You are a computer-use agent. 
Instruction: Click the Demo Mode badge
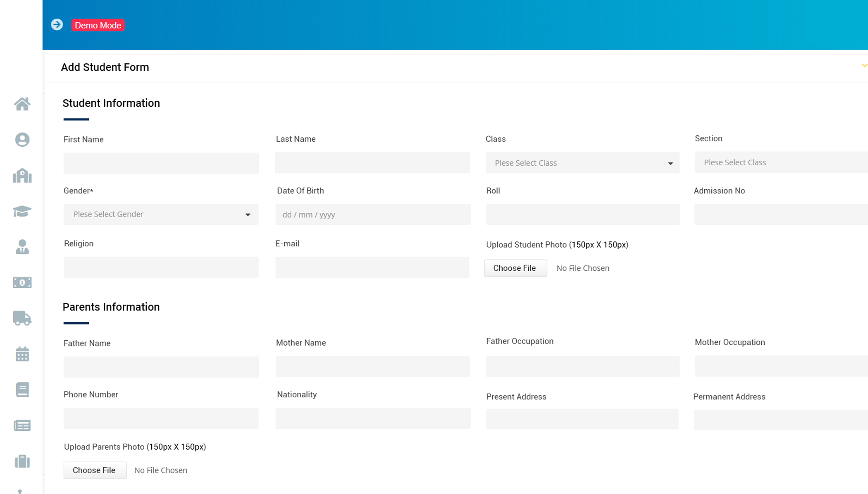coord(98,25)
